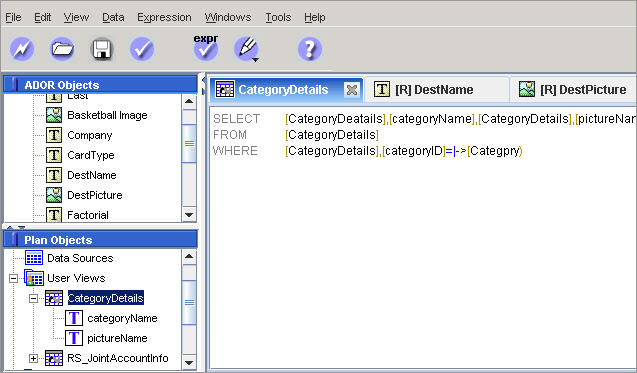Click the pen toolbar icon

[246, 49]
